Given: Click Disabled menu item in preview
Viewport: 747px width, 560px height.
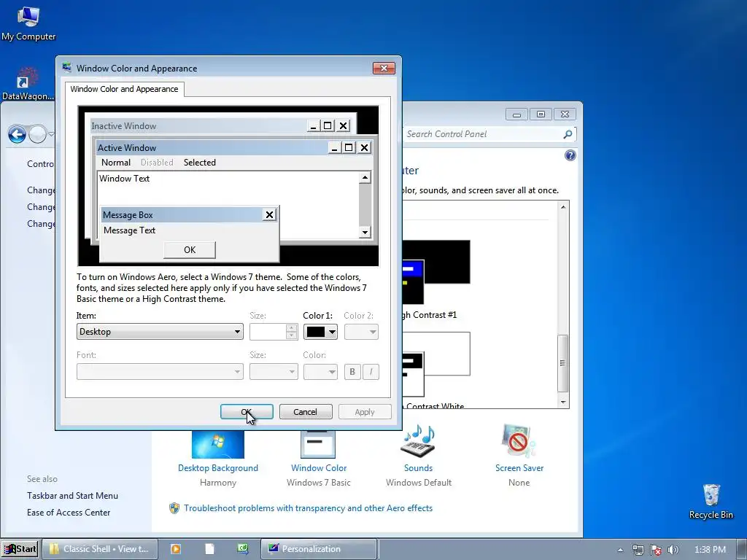Looking at the screenshot, I should (157, 163).
